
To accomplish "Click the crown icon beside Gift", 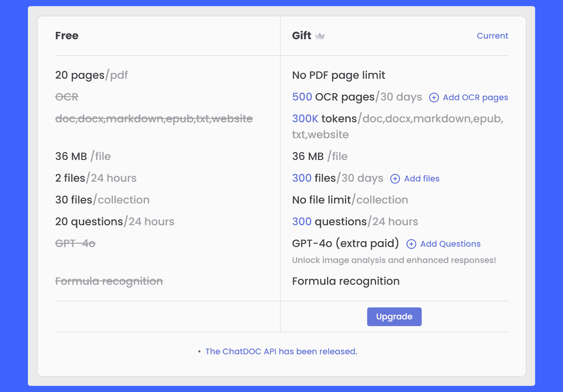I will 320,36.
